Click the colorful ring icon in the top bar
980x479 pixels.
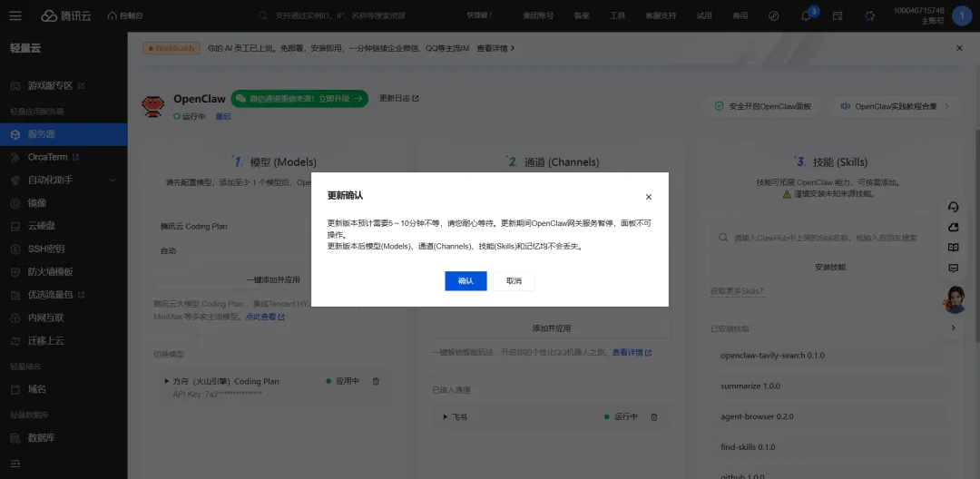tap(869, 16)
